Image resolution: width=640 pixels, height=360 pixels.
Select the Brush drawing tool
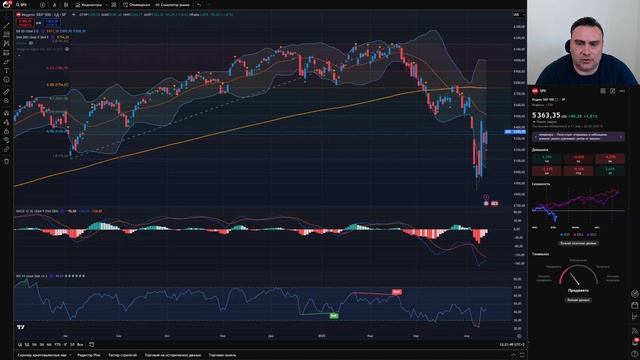[x=7, y=62]
